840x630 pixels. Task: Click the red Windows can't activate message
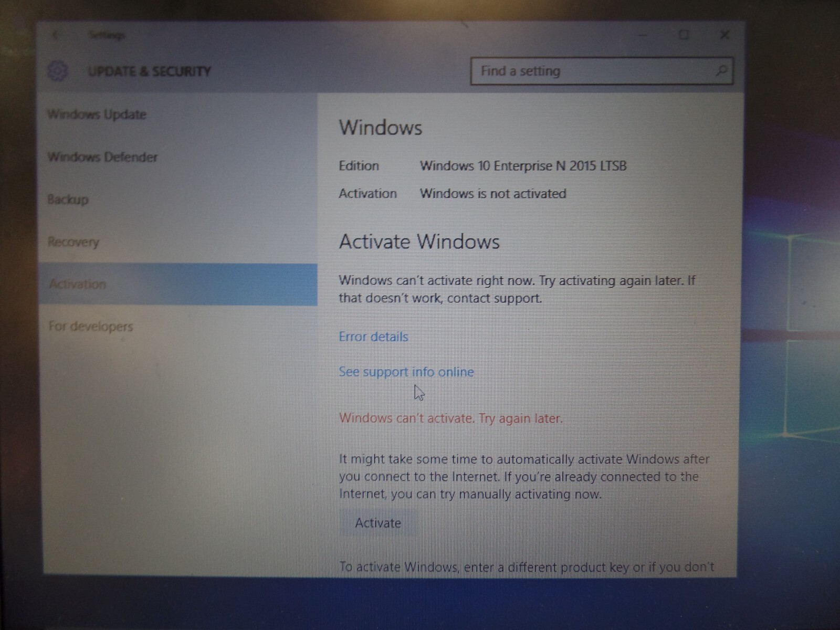(450, 418)
